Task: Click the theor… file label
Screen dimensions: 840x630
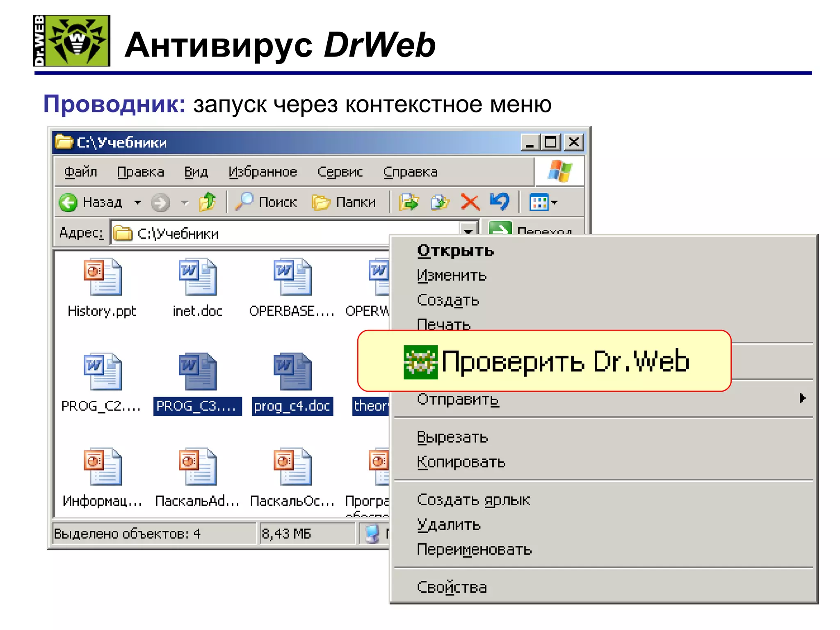Action: coord(371,406)
